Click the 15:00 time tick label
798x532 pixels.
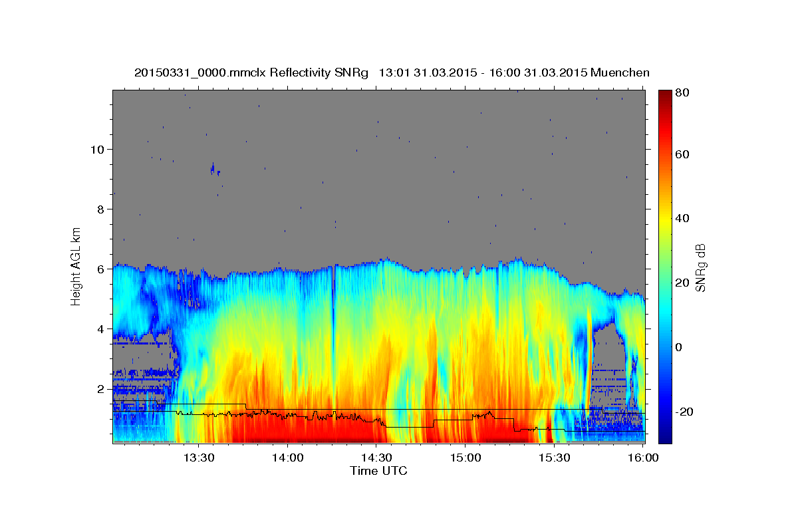465,458
